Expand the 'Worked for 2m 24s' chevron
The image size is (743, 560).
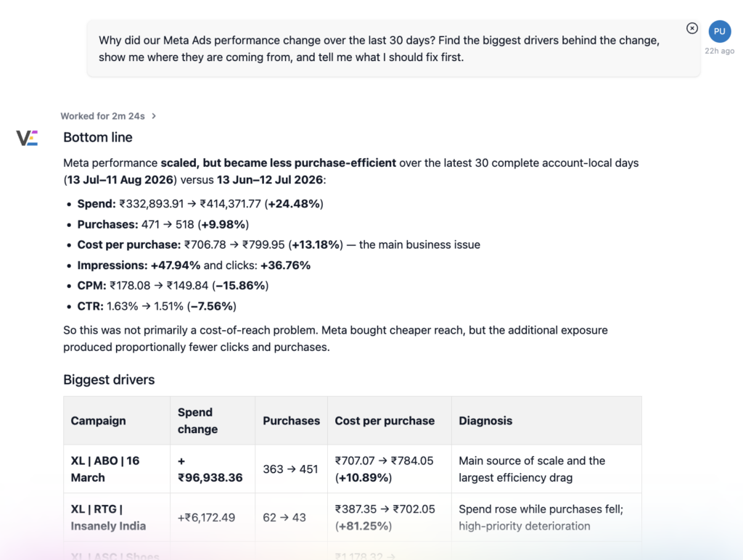coord(154,116)
